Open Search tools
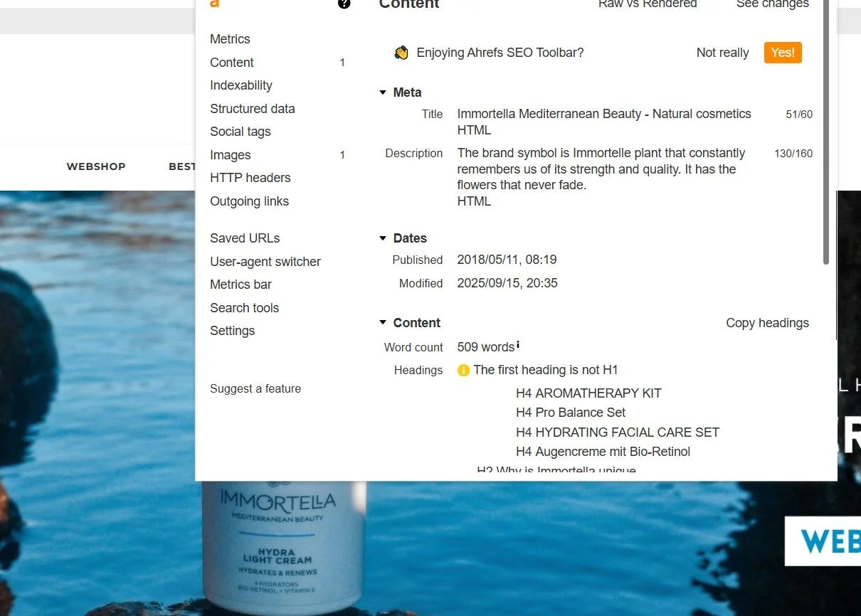Image resolution: width=861 pixels, height=616 pixels. click(x=245, y=308)
